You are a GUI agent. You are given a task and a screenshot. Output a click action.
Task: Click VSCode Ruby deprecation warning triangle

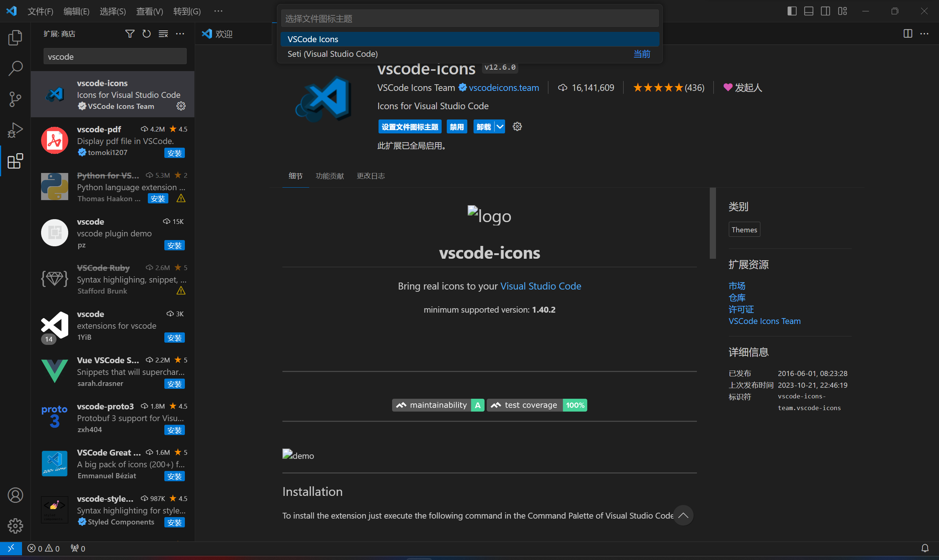(x=181, y=291)
